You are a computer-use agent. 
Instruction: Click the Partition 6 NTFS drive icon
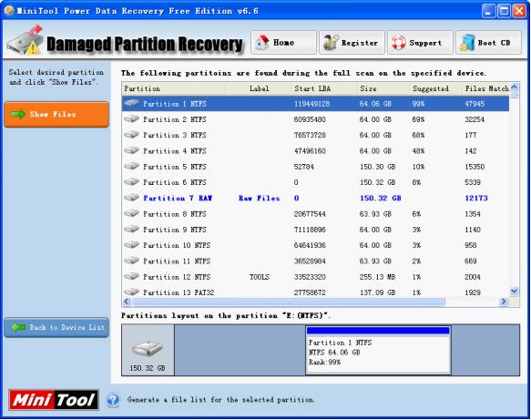pos(131,182)
